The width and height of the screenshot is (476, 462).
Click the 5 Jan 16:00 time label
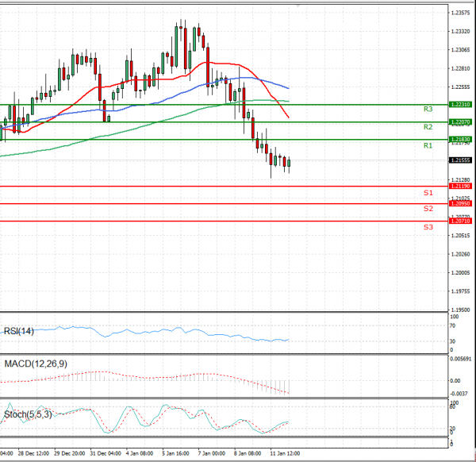tap(175, 453)
